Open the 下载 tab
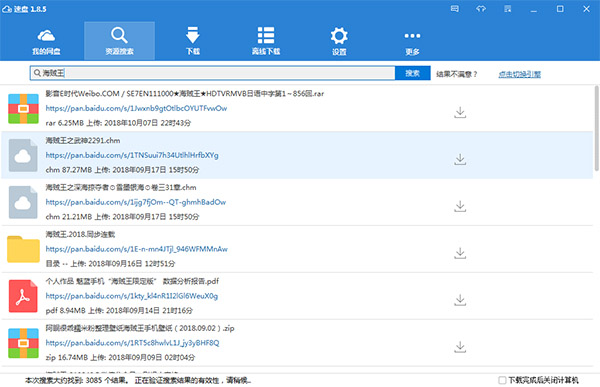 192,41
